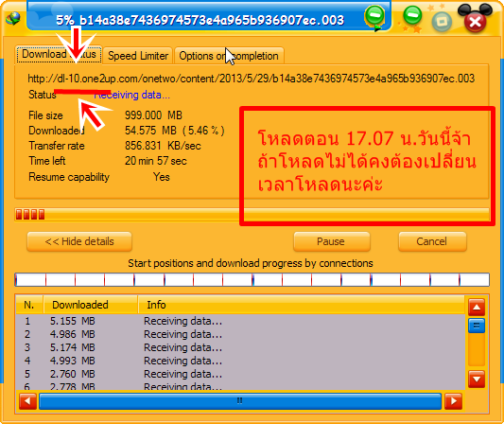Click the transfer rate 856.831 KB/sec
Image resolution: width=504 pixels, height=424 pixels.
[x=163, y=146]
